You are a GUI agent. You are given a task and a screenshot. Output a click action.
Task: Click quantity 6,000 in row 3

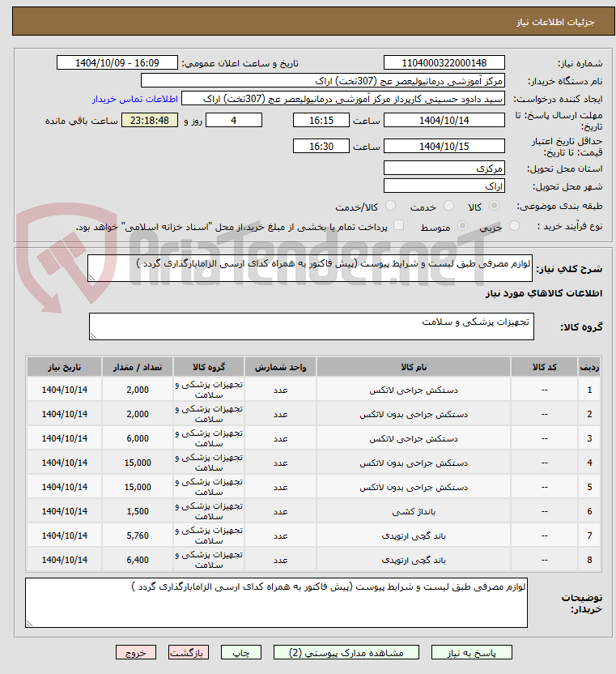click(138, 438)
